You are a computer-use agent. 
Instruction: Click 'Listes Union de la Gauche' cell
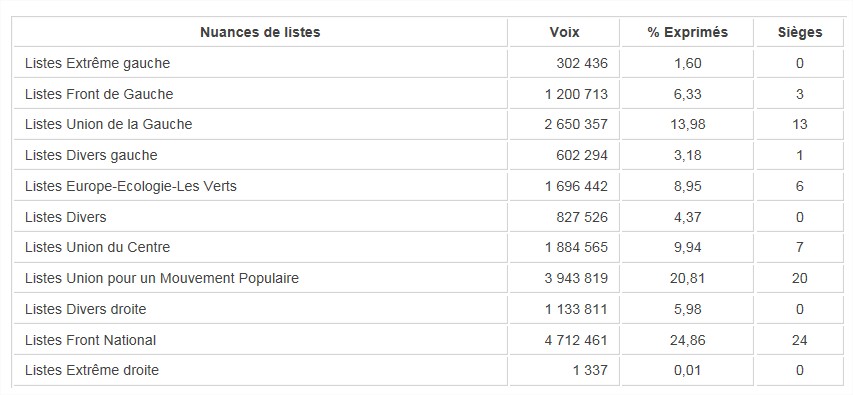click(x=260, y=125)
